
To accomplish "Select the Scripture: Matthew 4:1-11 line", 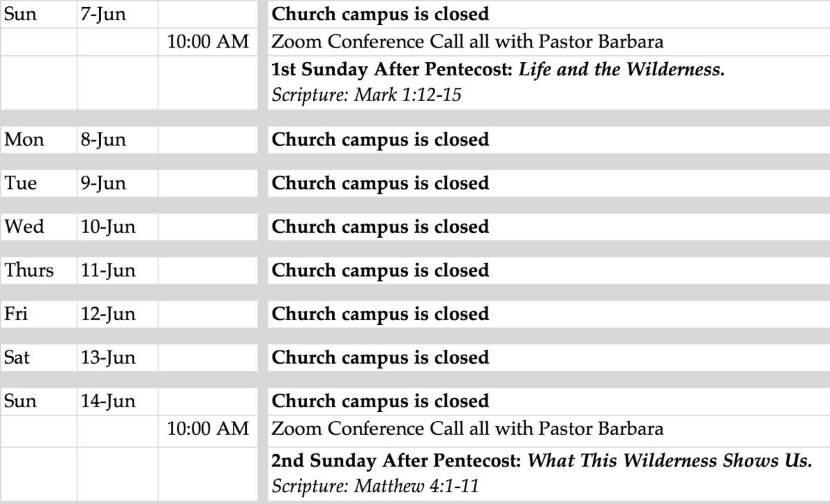I will 375,486.
